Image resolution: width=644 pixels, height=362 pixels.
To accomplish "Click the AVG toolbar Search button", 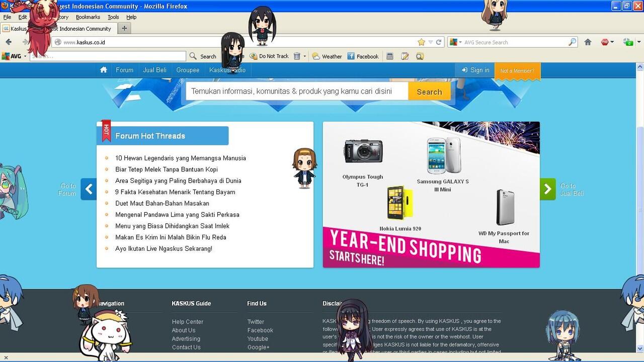I will tap(203, 56).
